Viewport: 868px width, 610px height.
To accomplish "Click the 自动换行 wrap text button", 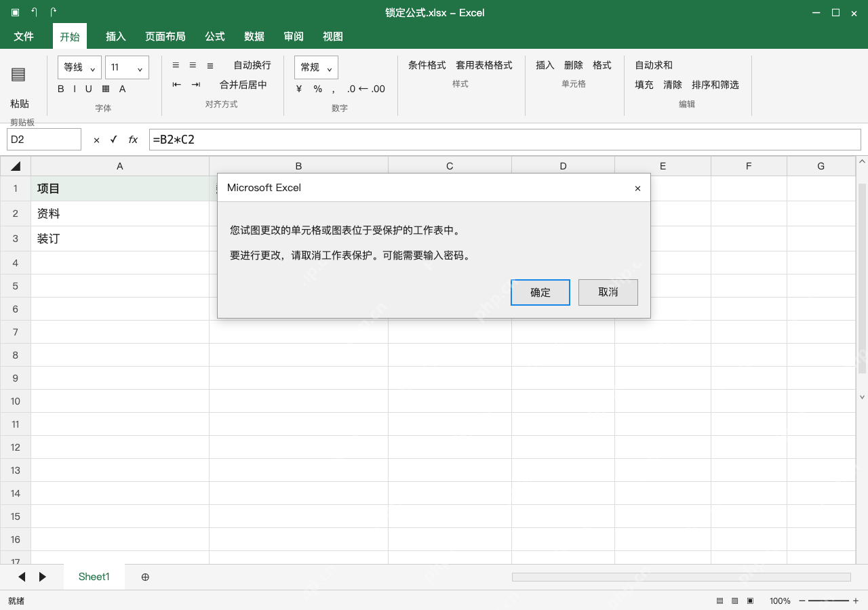I will tap(252, 65).
